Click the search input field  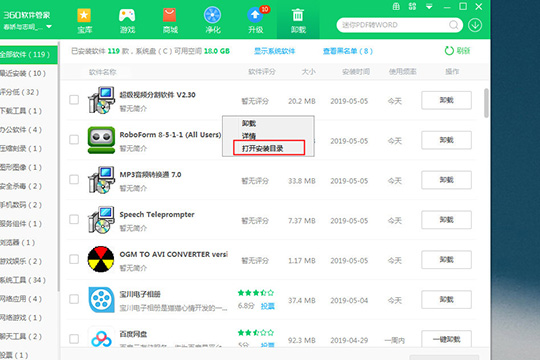point(394,25)
